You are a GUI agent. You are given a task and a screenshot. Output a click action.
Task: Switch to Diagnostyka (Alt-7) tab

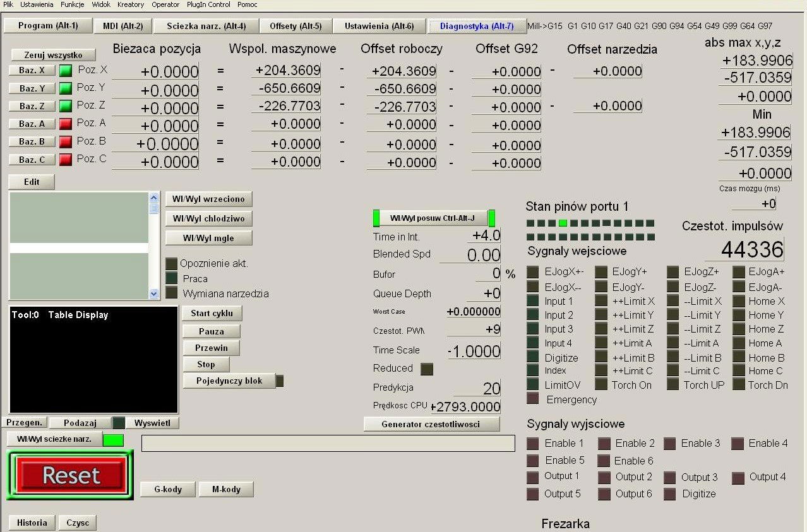(x=477, y=26)
